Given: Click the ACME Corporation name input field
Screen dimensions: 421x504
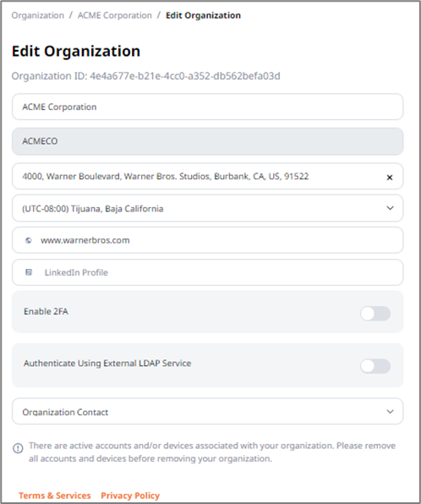Looking at the screenshot, I should click(x=208, y=107).
